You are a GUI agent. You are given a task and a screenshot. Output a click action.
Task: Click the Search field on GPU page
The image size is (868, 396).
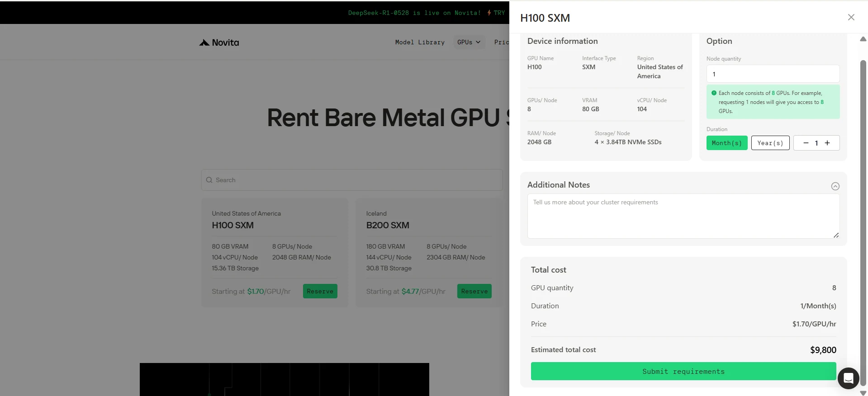352,180
